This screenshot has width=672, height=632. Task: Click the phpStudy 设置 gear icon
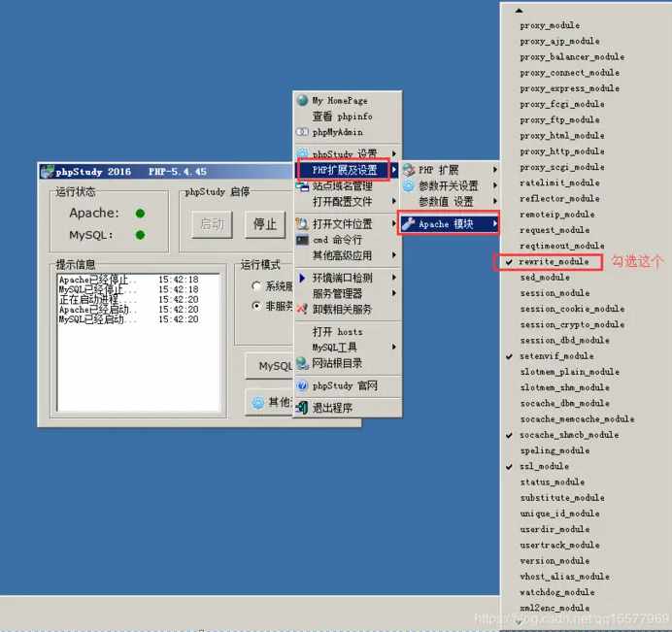click(303, 153)
